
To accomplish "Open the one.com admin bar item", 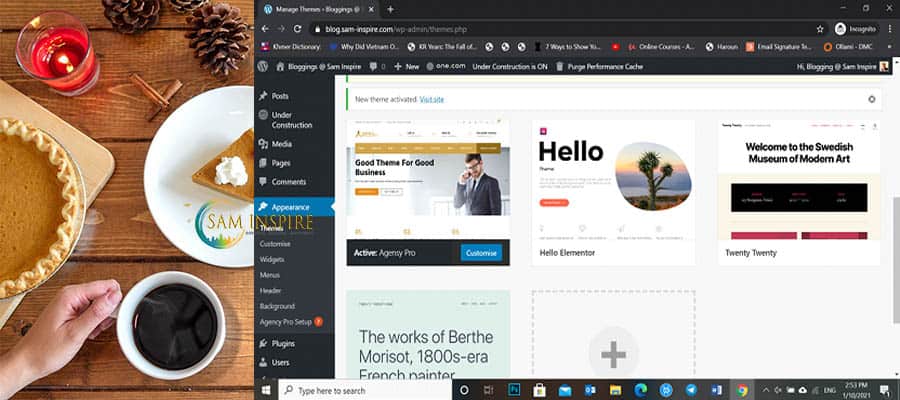I will click(x=446, y=67).
